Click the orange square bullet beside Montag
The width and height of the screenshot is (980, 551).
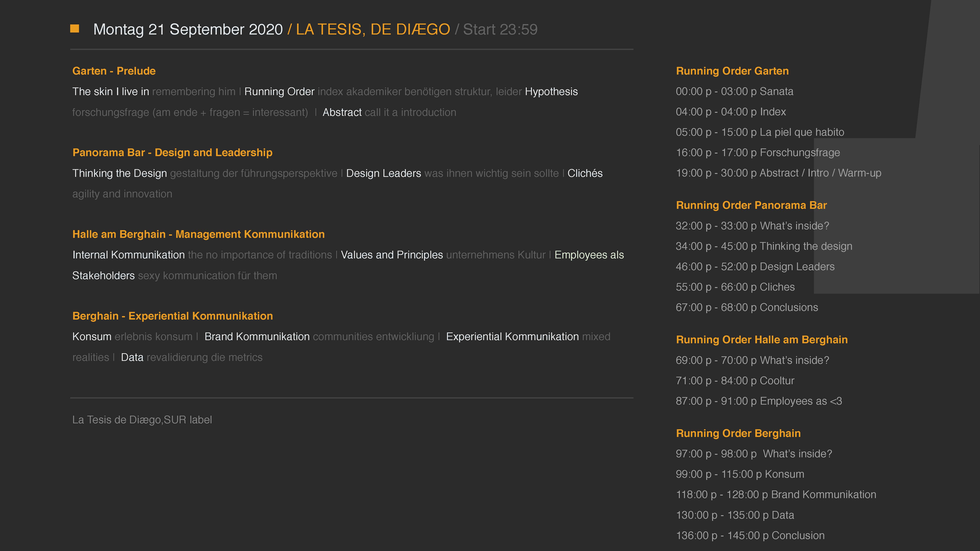pyautogui.click(x=75, y=28)
